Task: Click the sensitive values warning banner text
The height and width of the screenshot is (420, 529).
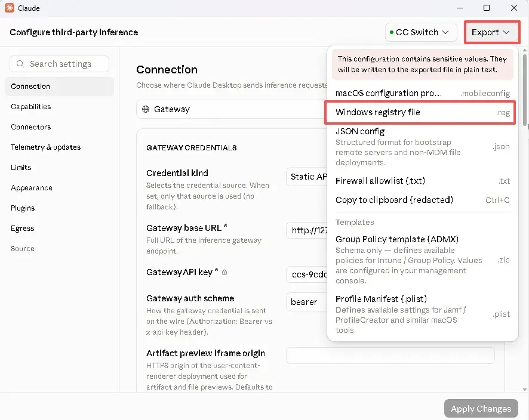Action: click(x=422, y=64)
